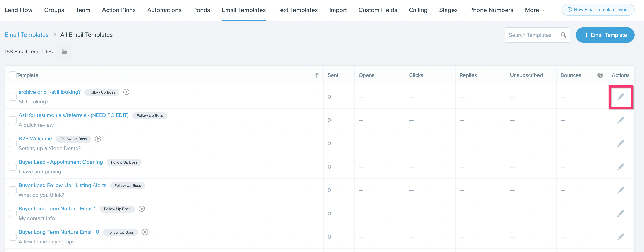This screenshot has height=252, width=644.
Task: Click the Opens column header
Action: click(x=366, y=75)
